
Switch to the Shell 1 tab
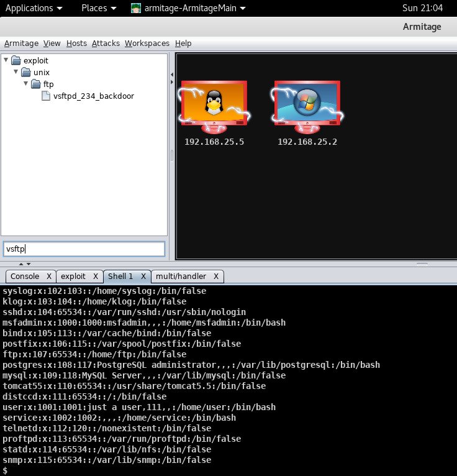(120, 277)
